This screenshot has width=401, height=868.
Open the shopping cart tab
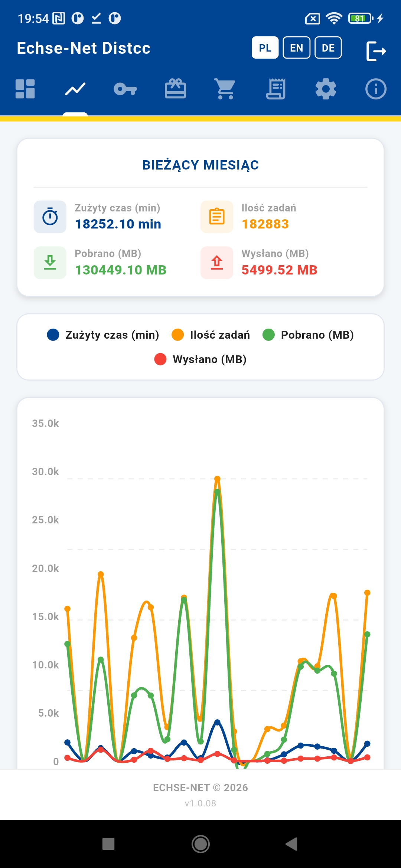tap(225, 89)
